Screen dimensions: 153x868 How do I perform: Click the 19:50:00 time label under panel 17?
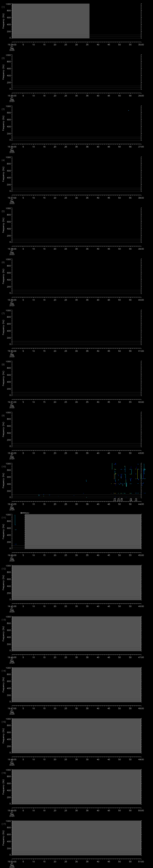coord(12,861)
